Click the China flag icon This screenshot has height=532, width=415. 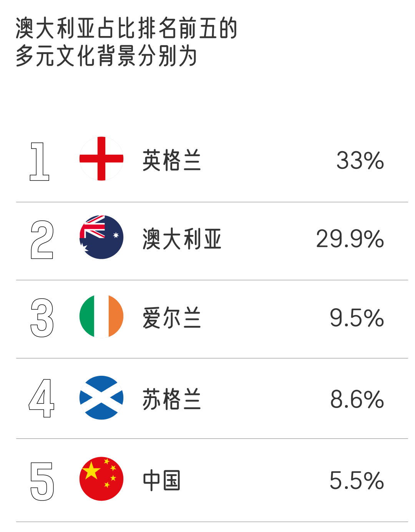[x=101, y=479]
